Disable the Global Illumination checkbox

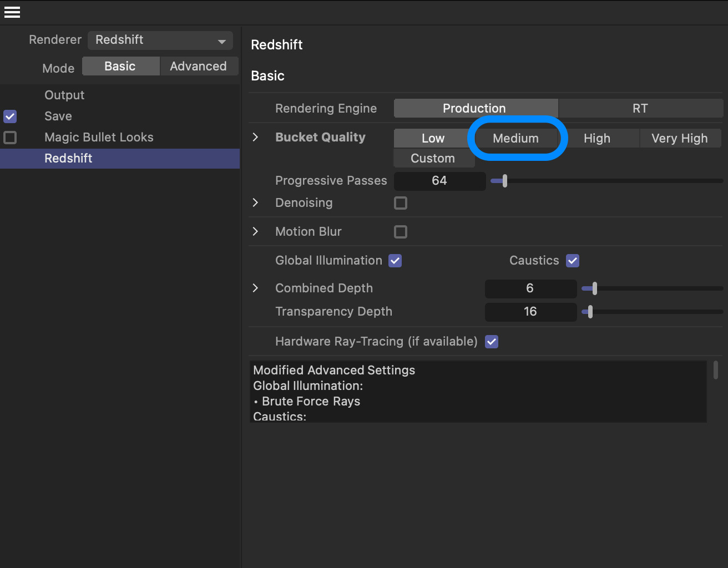click(x=395, y=261)
